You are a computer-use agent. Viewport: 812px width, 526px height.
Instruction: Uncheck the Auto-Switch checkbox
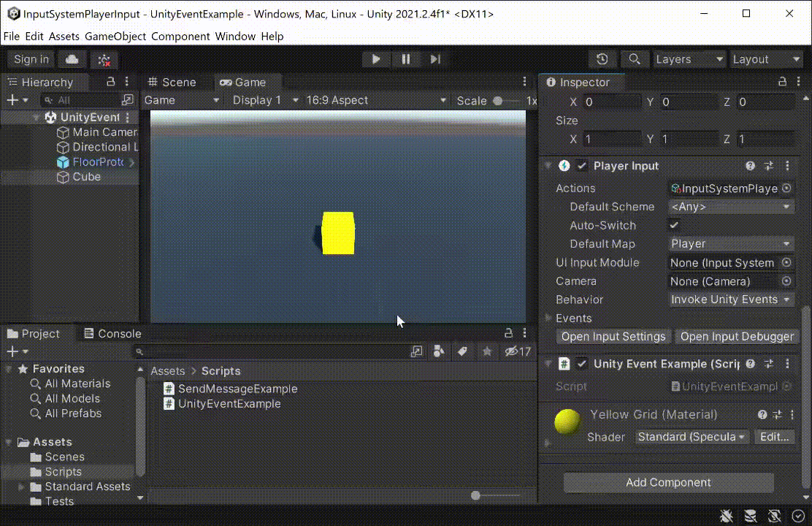point(674,225)
